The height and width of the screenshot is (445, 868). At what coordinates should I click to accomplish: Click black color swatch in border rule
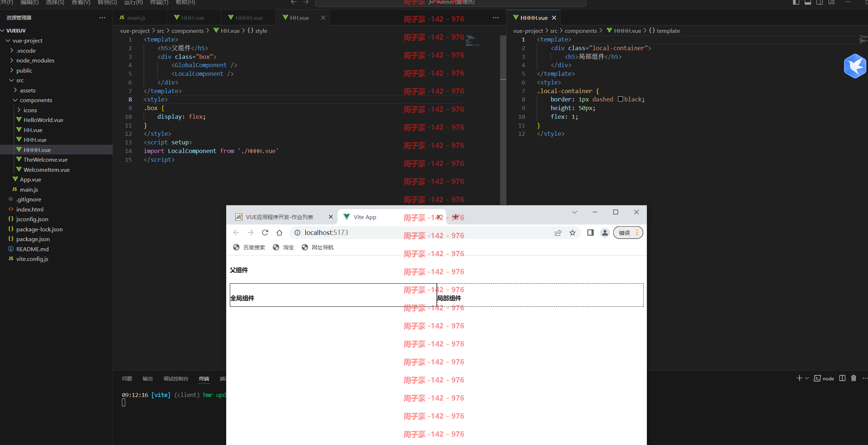(x=621, y=99)
